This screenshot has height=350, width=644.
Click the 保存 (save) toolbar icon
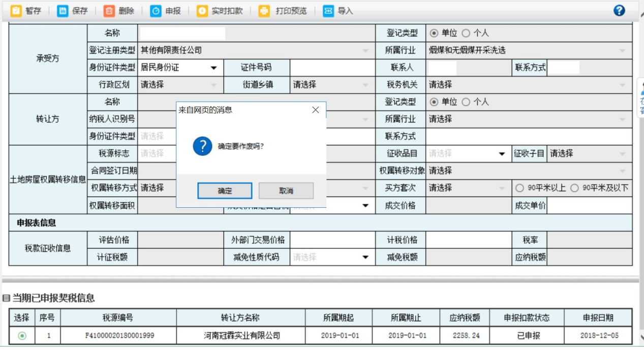click(63, 11)
